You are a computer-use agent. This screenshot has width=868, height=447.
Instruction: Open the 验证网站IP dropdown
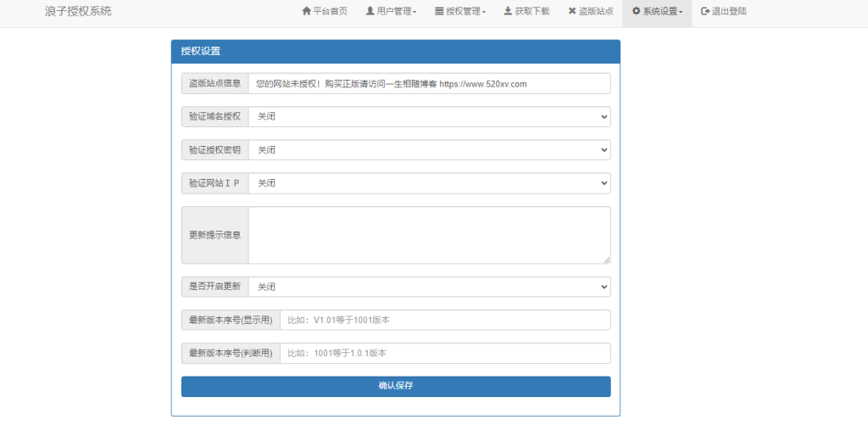tap(429, 183)
